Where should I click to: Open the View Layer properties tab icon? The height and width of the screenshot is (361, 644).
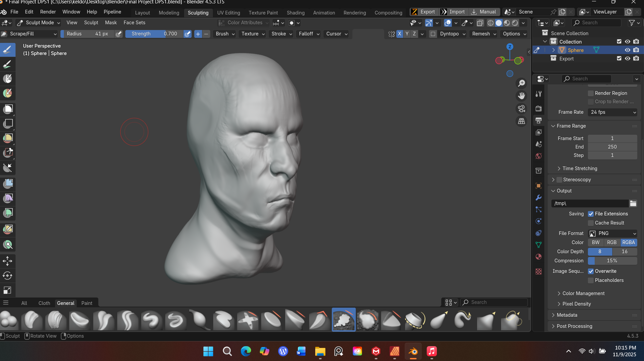click(x=539, y=132)
